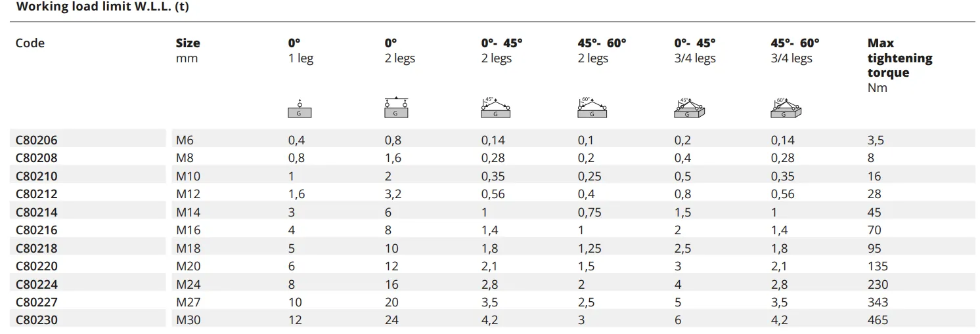980x334 pixels.
Task: Click the 465 torque value for M30
Action: [878, 320]
